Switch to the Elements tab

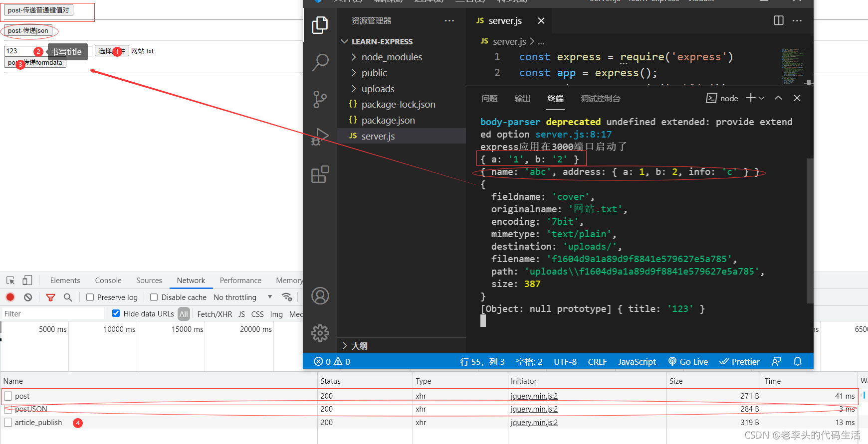tap(65, 281)
